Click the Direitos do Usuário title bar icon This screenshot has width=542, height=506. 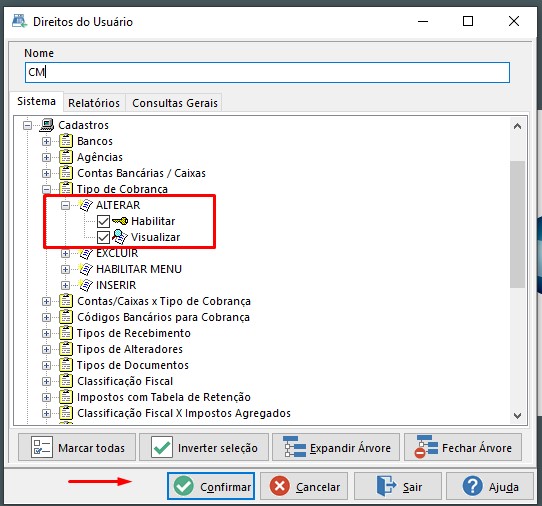tap(19, 21)
